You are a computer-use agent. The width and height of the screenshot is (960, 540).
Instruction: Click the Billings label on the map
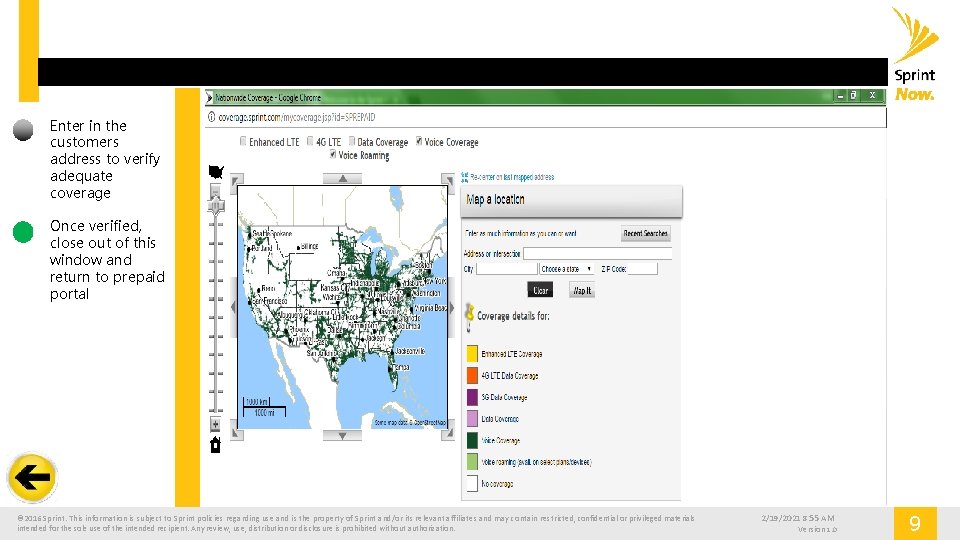pyautogui.click(x=309, y=246)
